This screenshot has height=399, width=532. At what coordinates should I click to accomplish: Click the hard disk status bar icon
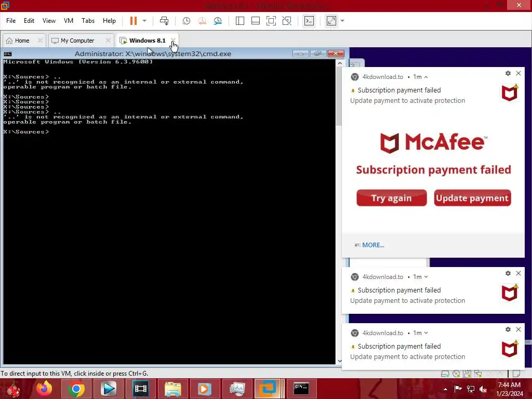[x=445, y=374]
